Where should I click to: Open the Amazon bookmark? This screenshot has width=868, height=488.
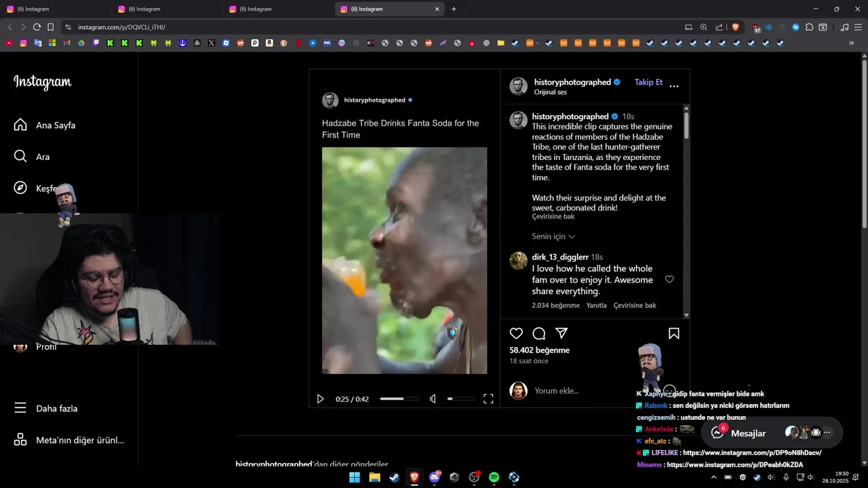[269, 43]
